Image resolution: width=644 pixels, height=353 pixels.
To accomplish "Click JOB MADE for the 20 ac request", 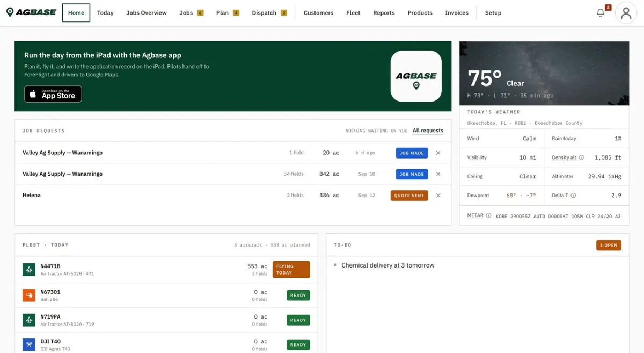I will click(412, 153).
